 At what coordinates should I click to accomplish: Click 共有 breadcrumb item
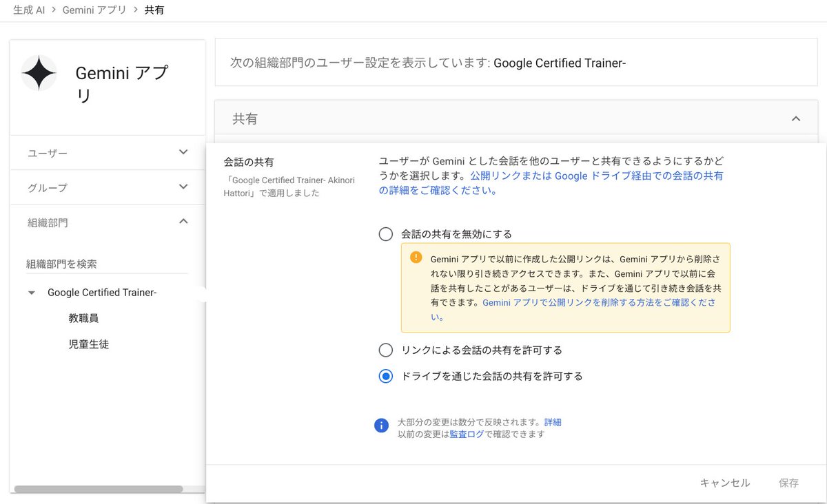(154, 10)
